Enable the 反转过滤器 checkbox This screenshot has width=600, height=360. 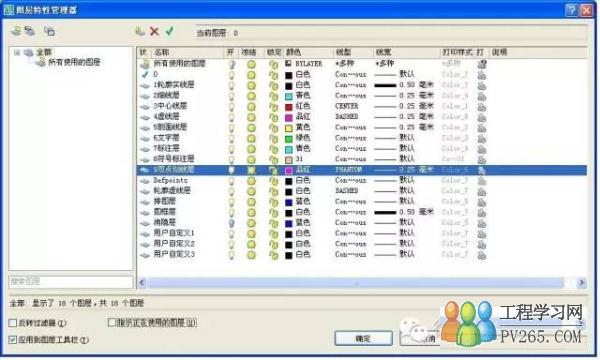coord(13,323)
